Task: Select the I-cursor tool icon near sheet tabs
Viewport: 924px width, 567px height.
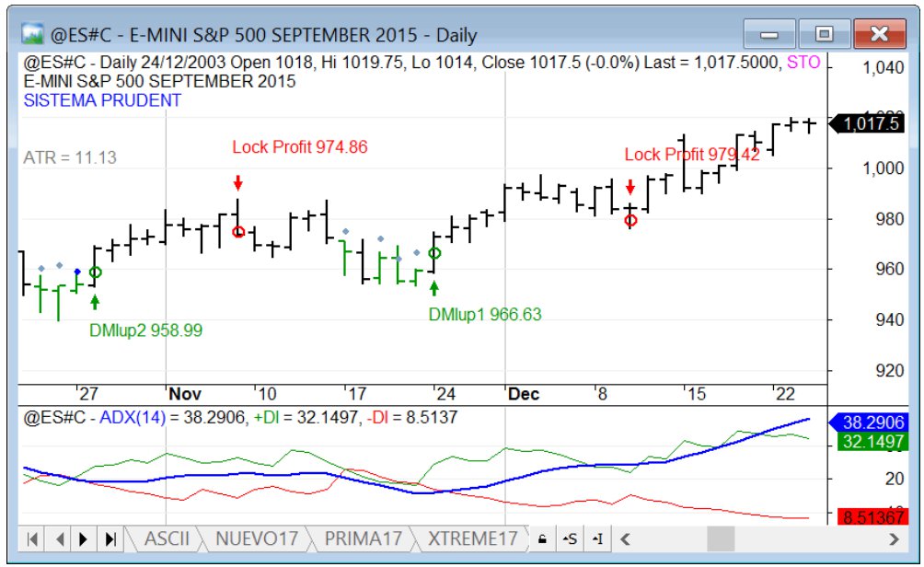Action: click(599, 538)
